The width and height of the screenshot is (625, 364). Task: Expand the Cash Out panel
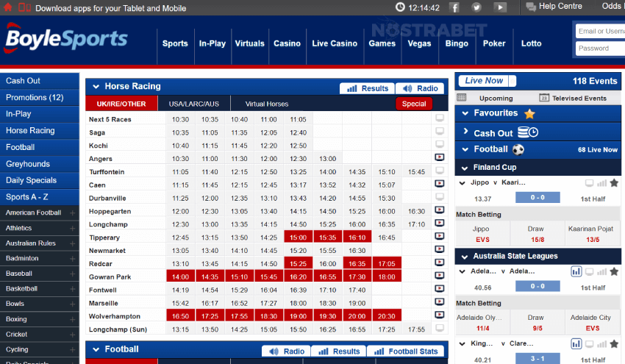coord(465,131)
